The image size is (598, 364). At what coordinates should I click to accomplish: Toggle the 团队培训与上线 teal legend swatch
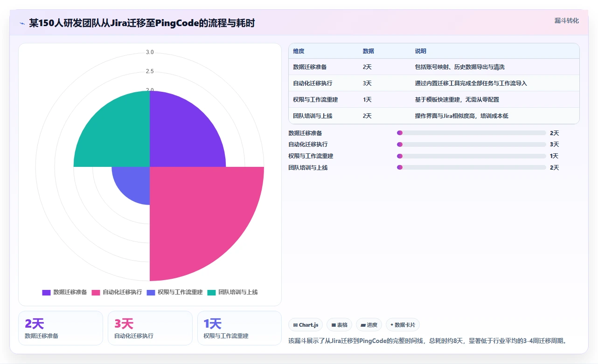click(x=211, y=293)
